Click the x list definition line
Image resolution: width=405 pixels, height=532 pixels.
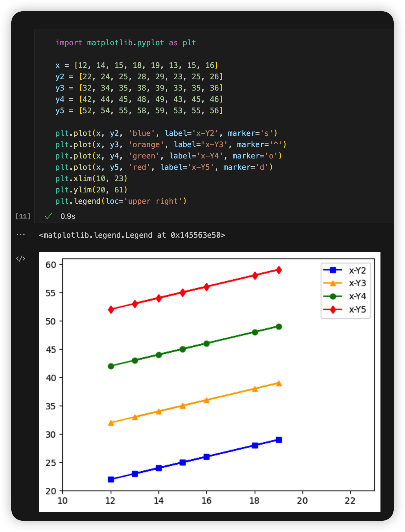pos(137,65)
